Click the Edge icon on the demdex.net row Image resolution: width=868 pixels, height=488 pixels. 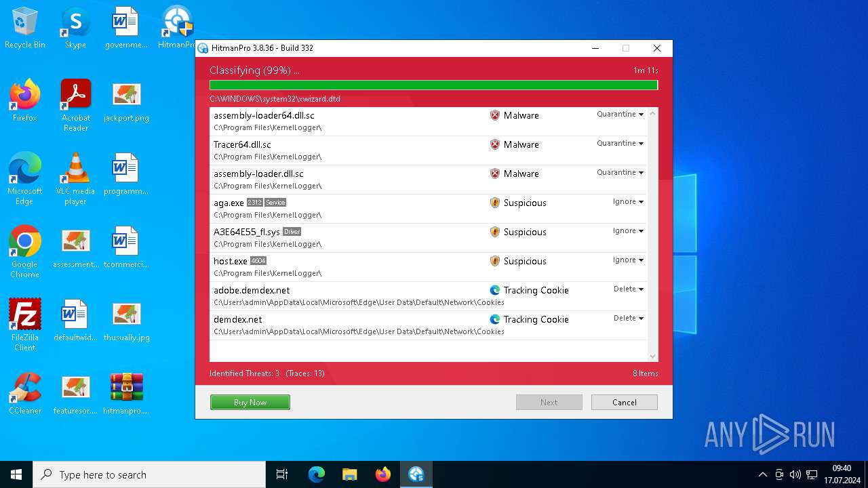click(x=495, y=319)
